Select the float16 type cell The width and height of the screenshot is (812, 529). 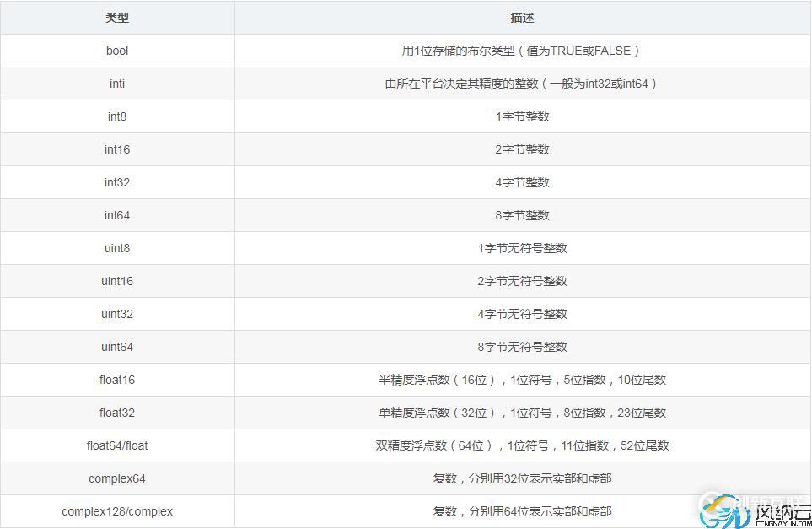117,380
